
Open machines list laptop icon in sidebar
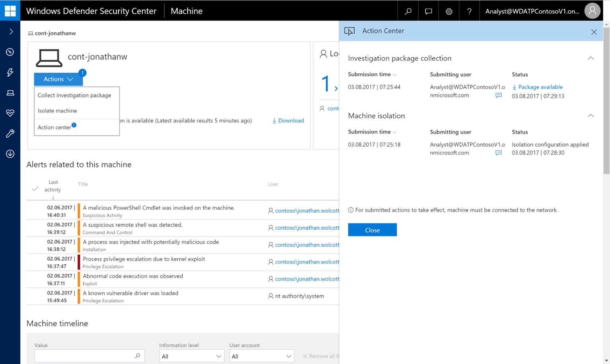(10, 93)
